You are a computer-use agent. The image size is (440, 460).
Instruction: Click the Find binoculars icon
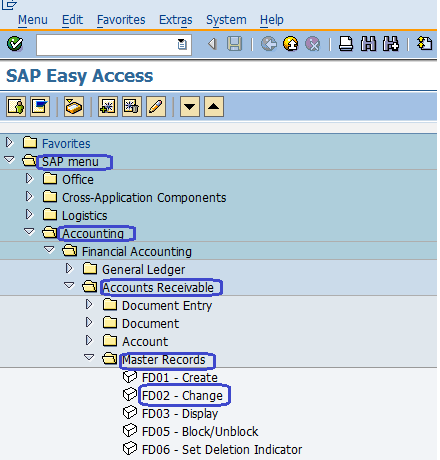tap(368, 44)
